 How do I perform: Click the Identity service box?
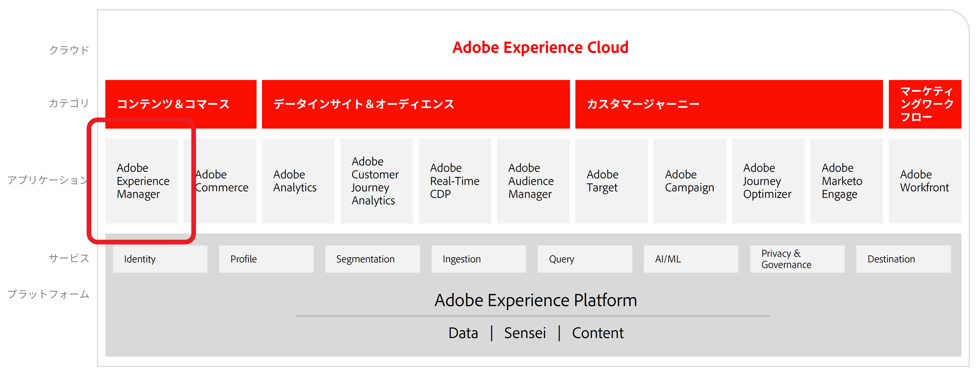[160, 259]
